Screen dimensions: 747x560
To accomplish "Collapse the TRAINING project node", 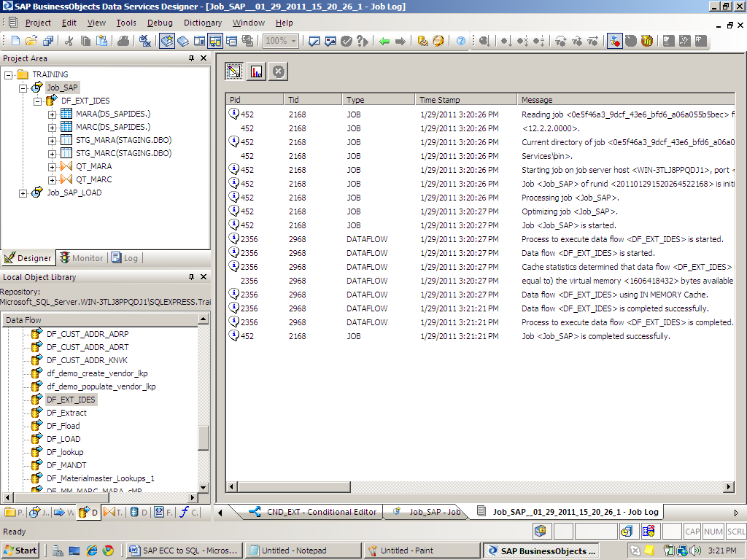I will [9, 75].
